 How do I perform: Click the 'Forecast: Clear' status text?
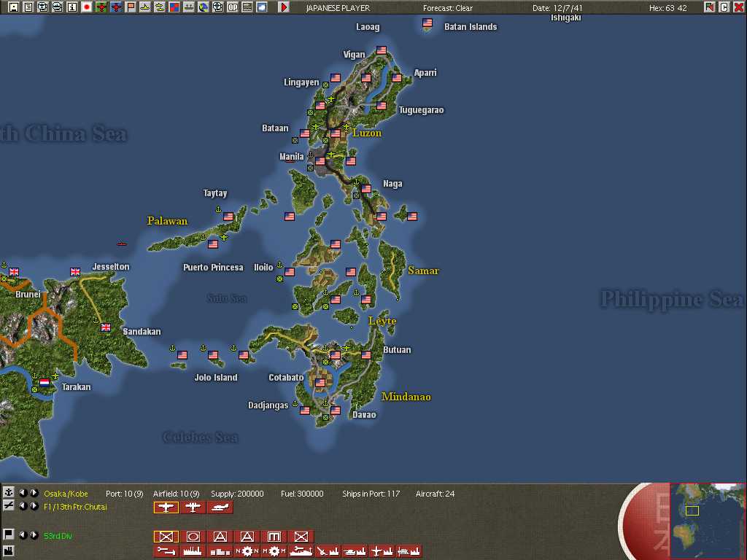coord(448,7)
